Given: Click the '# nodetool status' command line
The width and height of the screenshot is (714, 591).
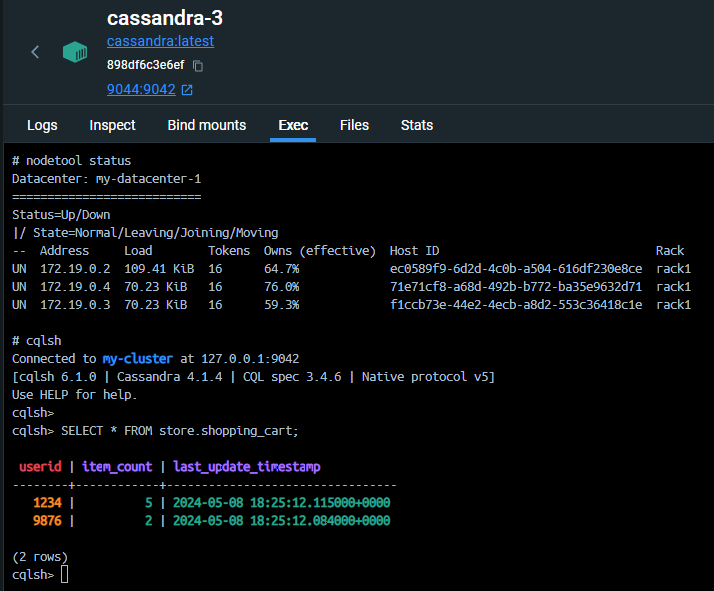Looking at the screenshot, I should tap(71, 161).
